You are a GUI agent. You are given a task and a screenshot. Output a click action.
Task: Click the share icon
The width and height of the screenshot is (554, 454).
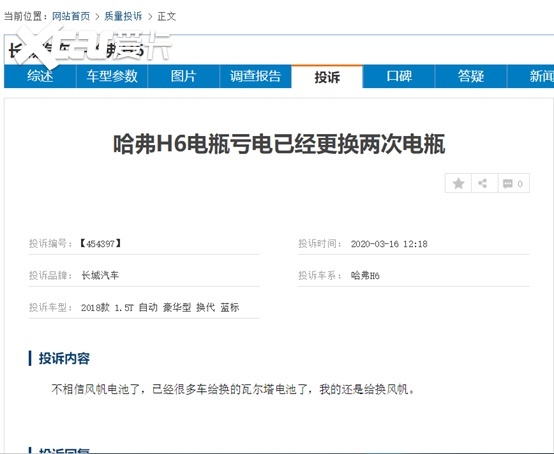pos(483,183)
